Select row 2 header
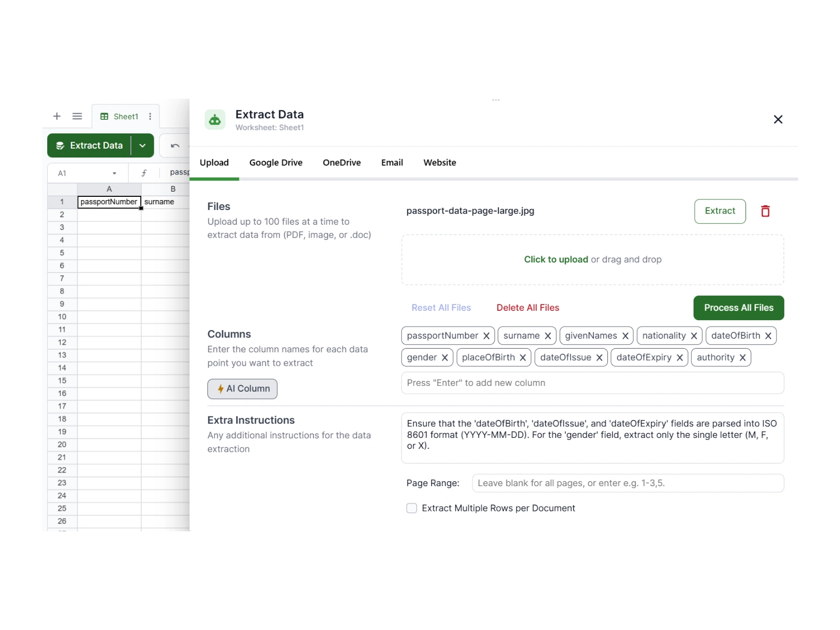 pyautogui.click(x=62, y=215)
